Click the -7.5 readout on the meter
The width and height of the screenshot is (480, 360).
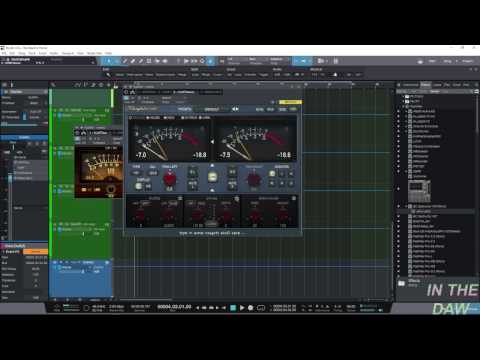point(225,155)
